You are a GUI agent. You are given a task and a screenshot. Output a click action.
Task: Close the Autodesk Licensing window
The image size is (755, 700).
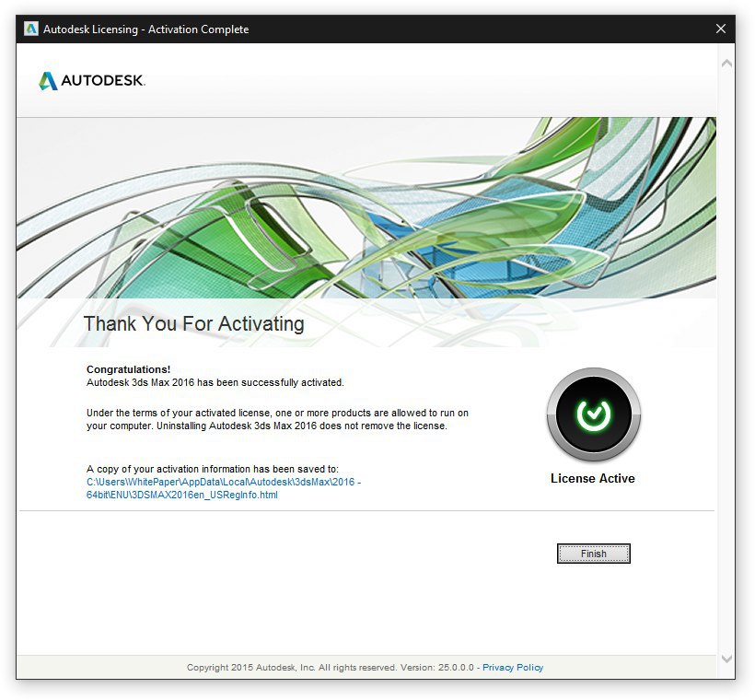tap(721, 29)
